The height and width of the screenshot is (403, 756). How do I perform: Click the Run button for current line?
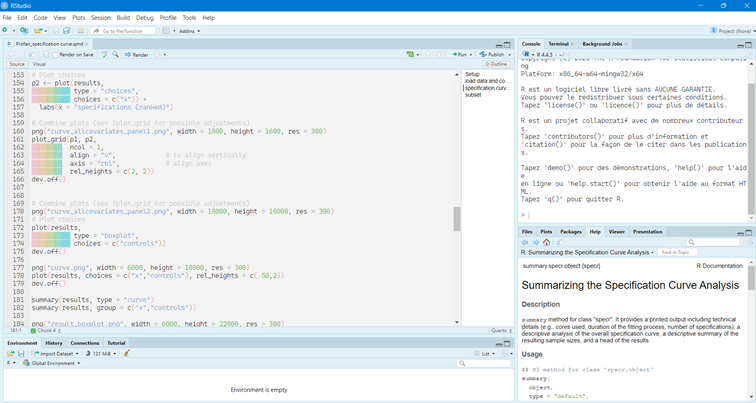click(461, 55)
